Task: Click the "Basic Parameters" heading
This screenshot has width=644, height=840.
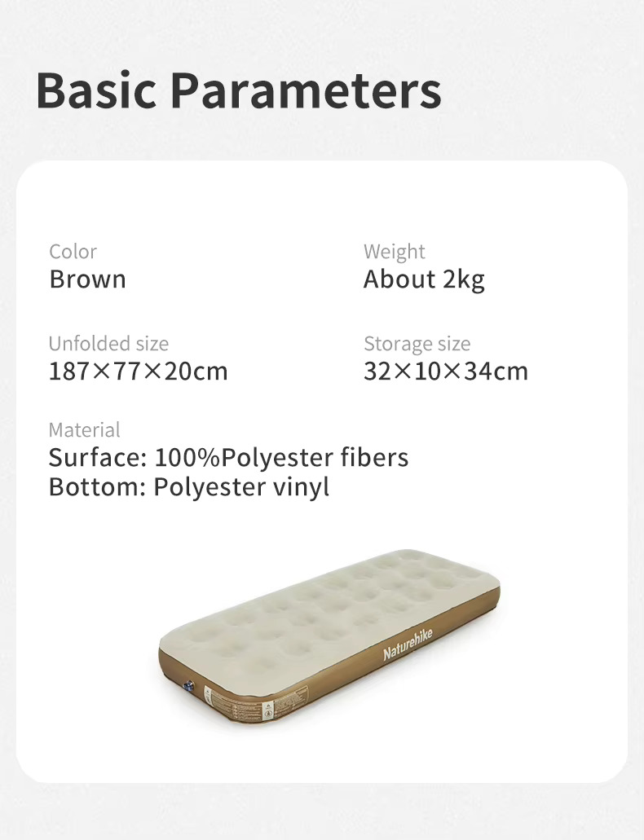Action: click(239, 90)
